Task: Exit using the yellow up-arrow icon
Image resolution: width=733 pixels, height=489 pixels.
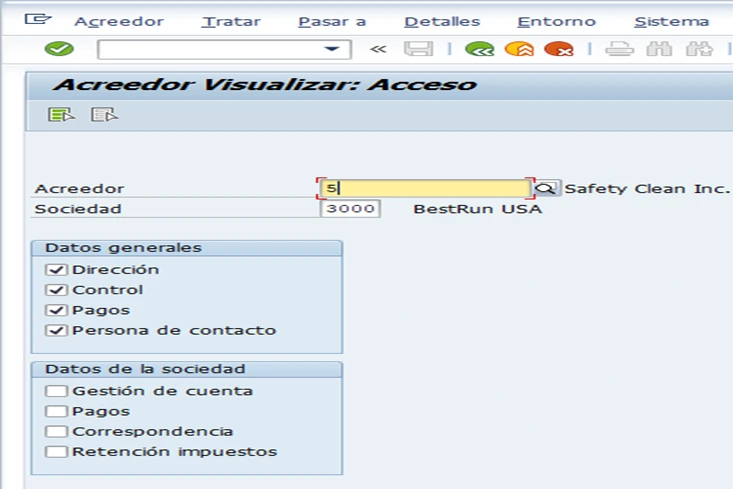Action: 519,49
